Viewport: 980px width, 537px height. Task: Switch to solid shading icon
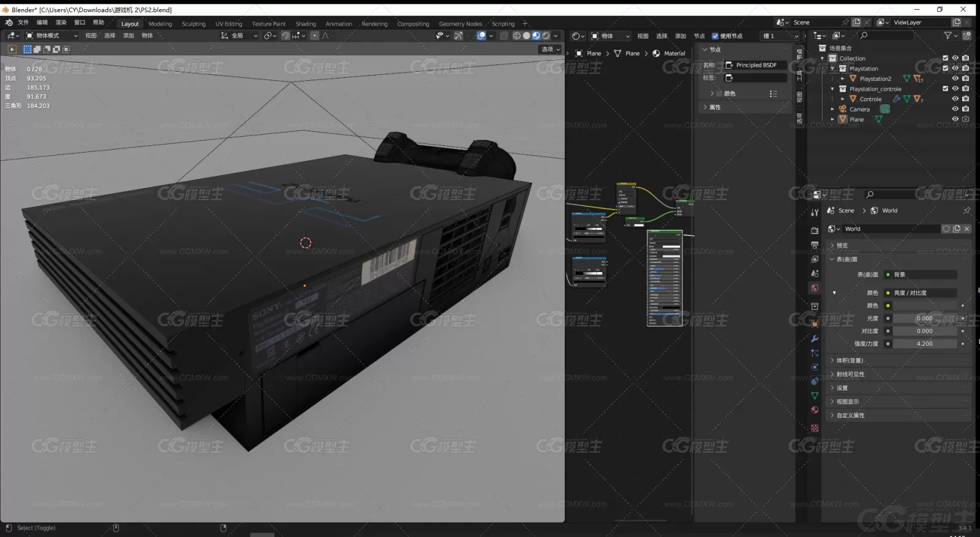(x=527, y=36)
